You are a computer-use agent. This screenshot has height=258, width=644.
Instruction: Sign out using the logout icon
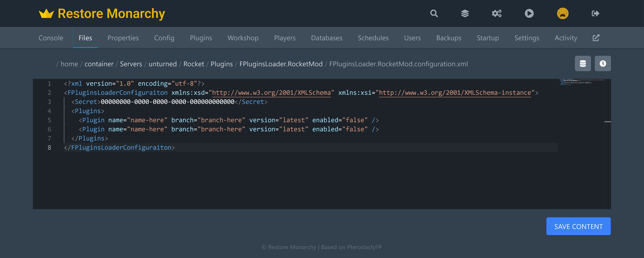pyautogui.click(x=596, y=13)
